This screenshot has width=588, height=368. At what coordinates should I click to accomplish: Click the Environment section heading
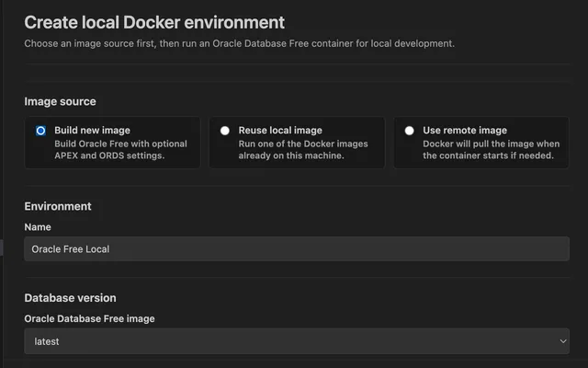point(58,206)
